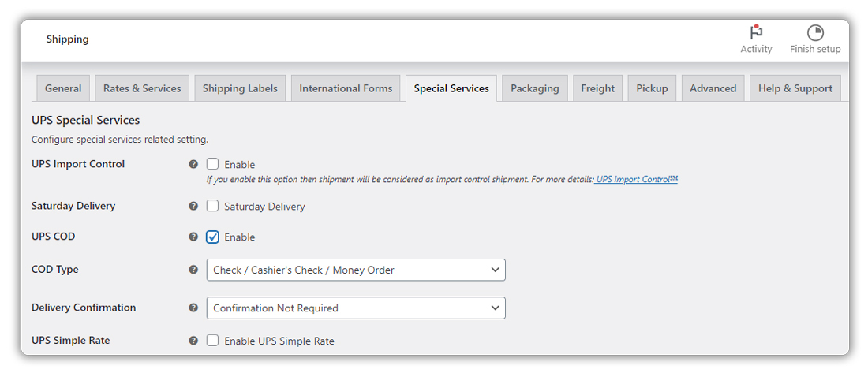
Task: Check the Saturday Delivery checkbox
Action: pos(212,206)
